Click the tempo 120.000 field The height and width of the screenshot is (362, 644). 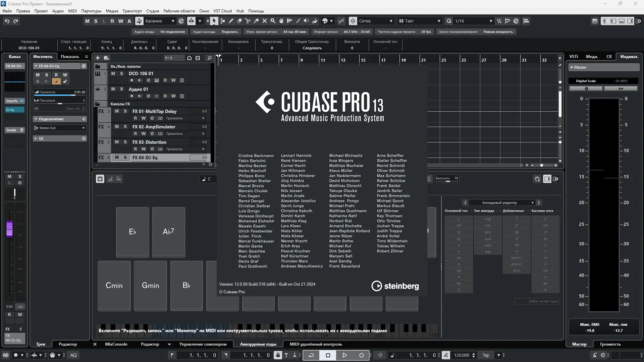[462, 355]
